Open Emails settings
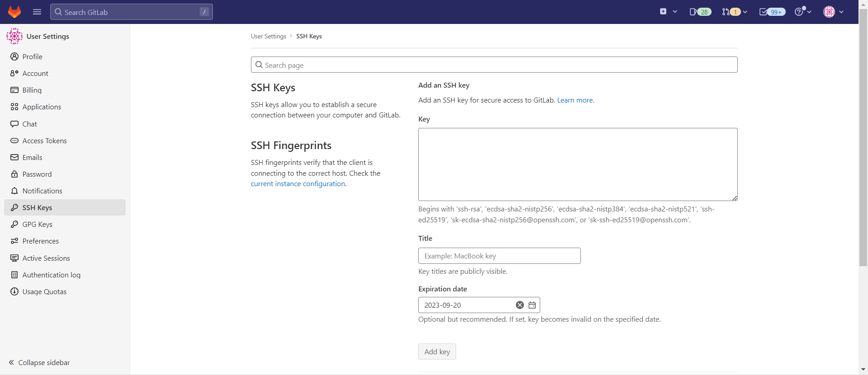868x375 pixels. [65, 157]
